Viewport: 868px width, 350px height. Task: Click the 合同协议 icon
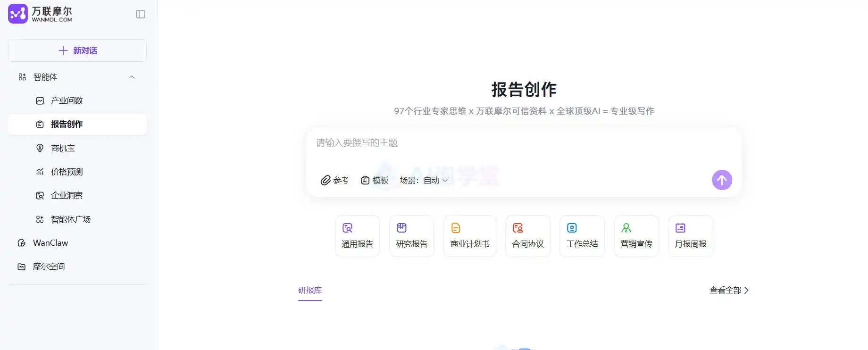517,228
